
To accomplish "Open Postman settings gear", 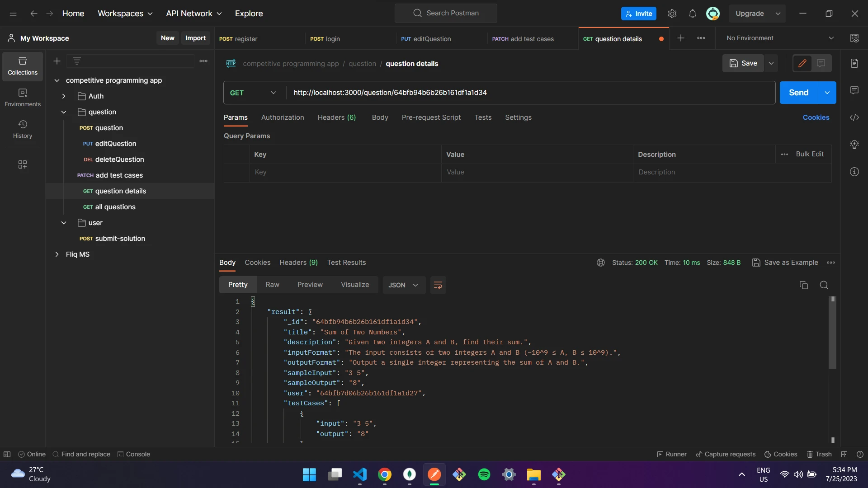I will click(672, 14).
